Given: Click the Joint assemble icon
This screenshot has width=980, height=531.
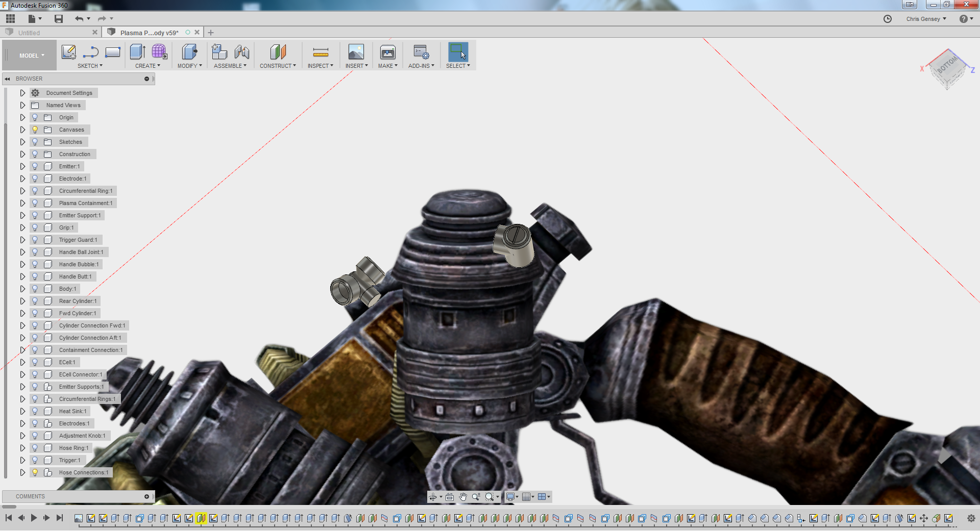Looking at the screenshot, I should [x=241, y=52].
